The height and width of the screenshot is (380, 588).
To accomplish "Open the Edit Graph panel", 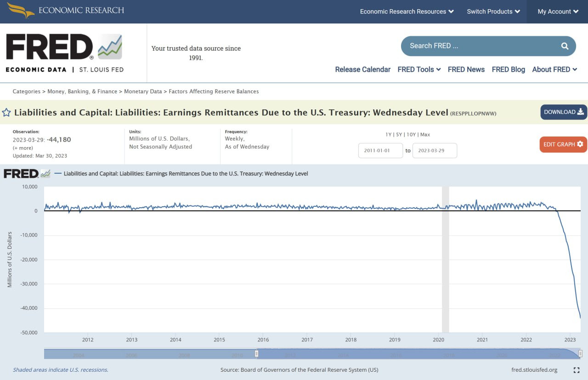I will click(x=563, y=144).
